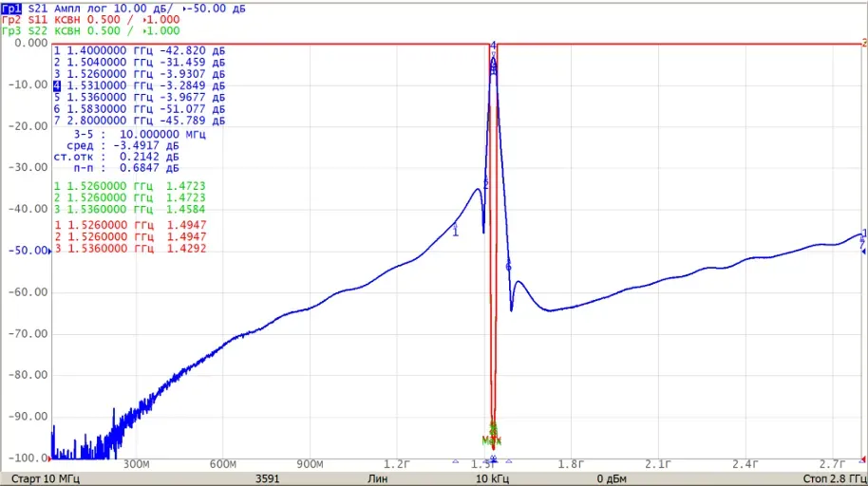Select the Гр1 S21 trace header
This screenshot has height=486, width=868.
click(123, 9)
